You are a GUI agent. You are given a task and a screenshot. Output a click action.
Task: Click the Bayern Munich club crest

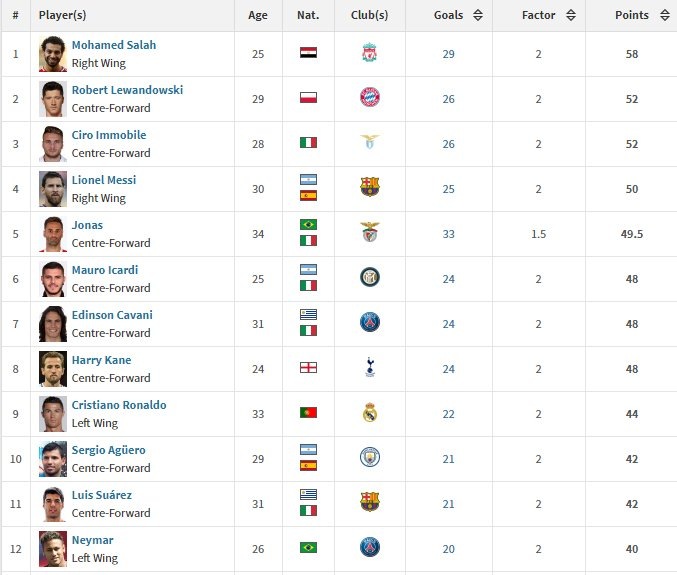[370, 97]
